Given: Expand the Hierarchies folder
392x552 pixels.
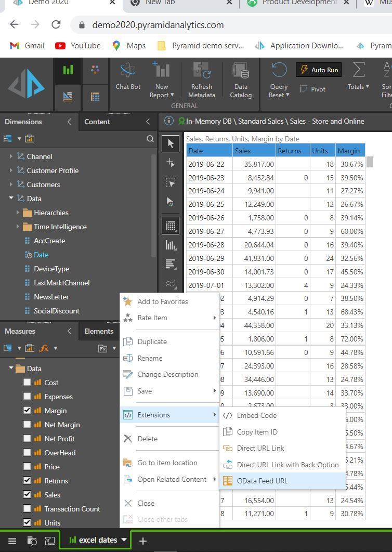Looking at the screenshot, I should click(18, 212).
